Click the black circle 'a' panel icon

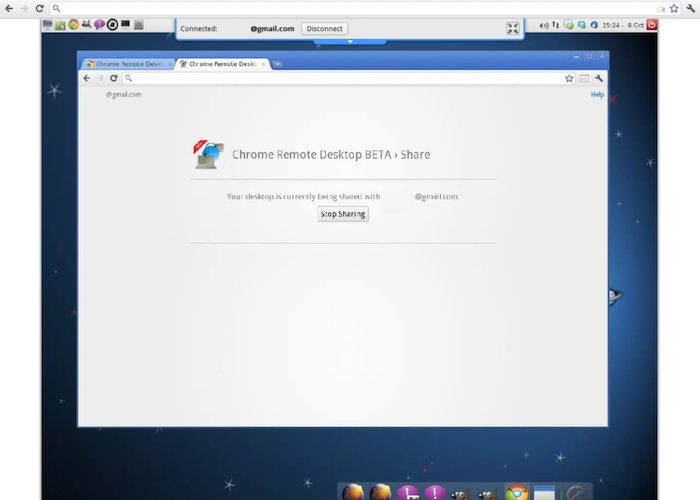click(x=112, y=25)
